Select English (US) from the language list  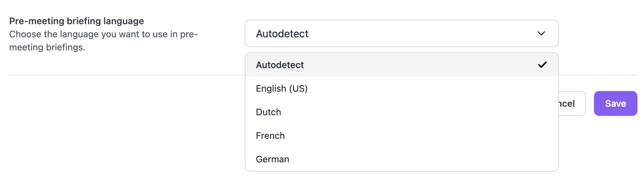tap(282, 88)
